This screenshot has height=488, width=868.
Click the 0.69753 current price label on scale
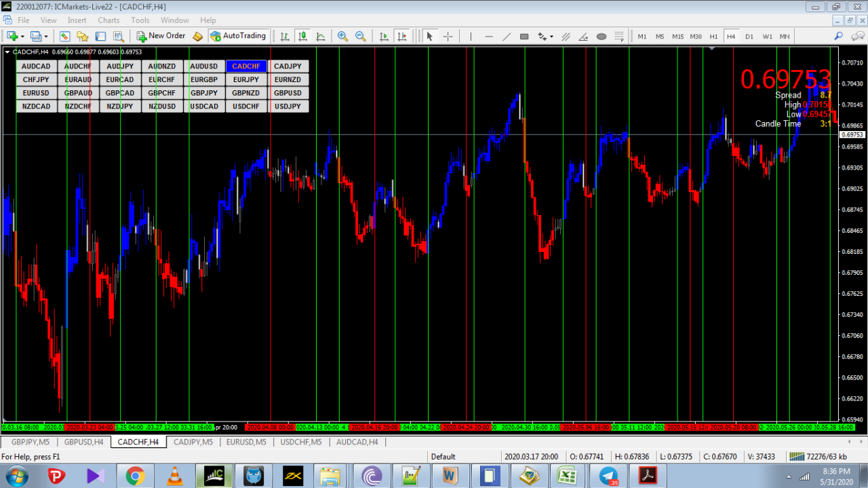tap(852, 134)
